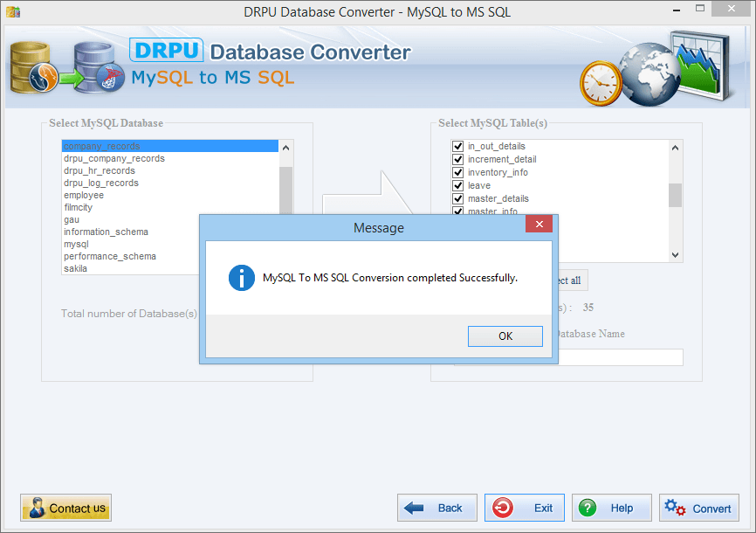Click the database list scrollbar thumb
Screen dimensions: 756x533
[x=286, y=190]
